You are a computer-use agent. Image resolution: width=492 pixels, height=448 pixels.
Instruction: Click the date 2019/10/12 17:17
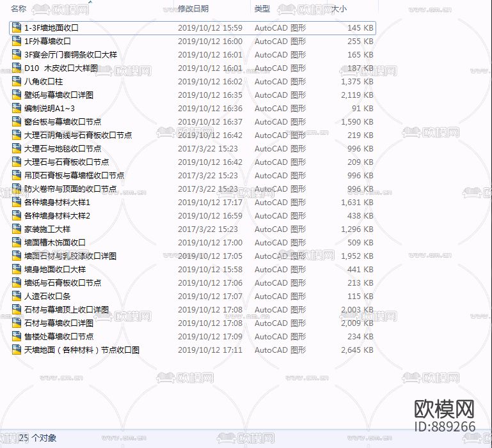210,203
